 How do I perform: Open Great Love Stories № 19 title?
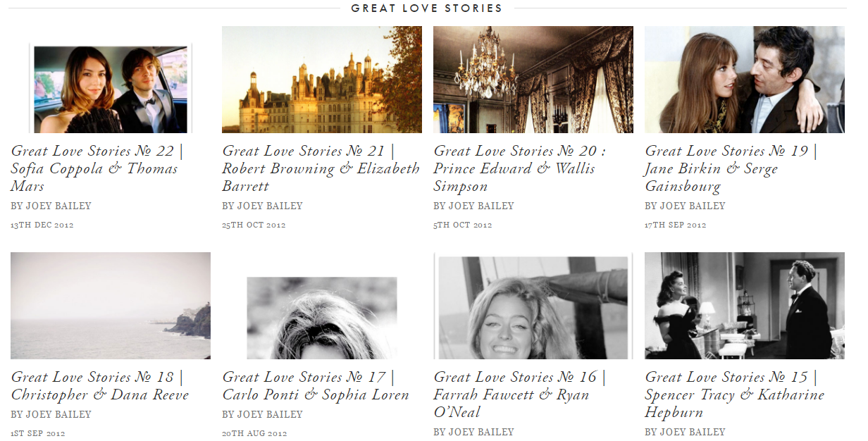[731, 168]
